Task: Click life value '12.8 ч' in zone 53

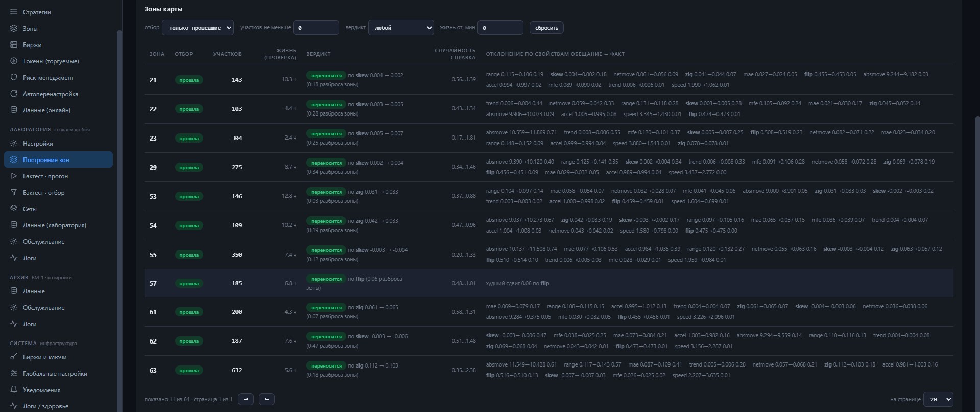Action: point(289,196)
